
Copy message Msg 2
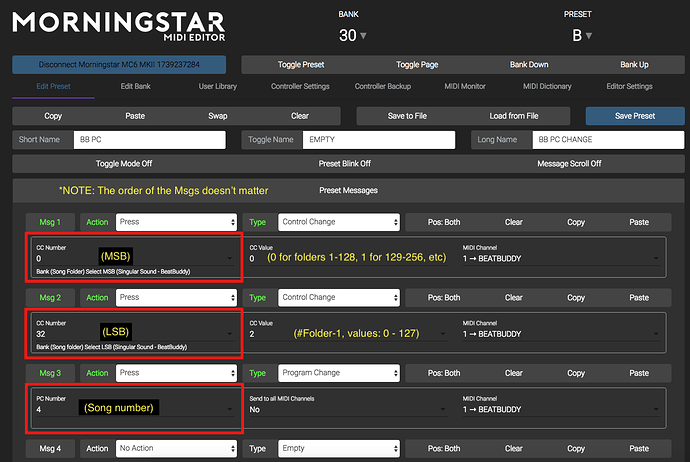576,297
